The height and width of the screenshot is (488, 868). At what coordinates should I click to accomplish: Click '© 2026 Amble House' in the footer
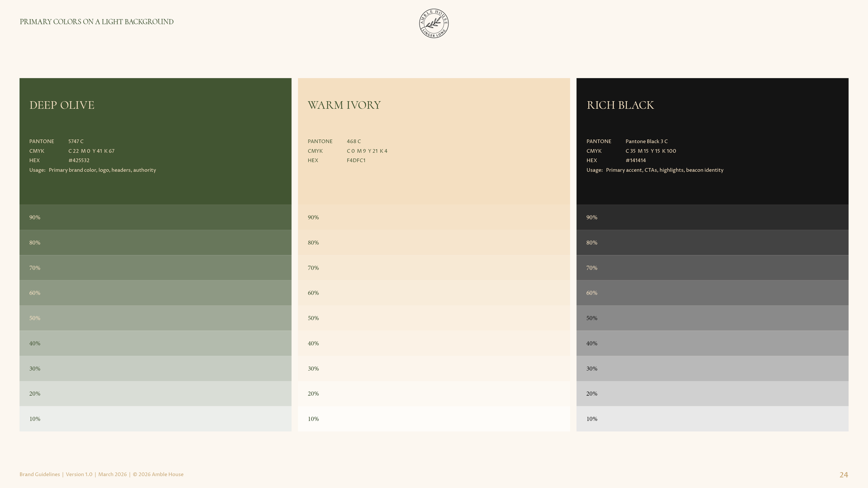coord(158,474)
